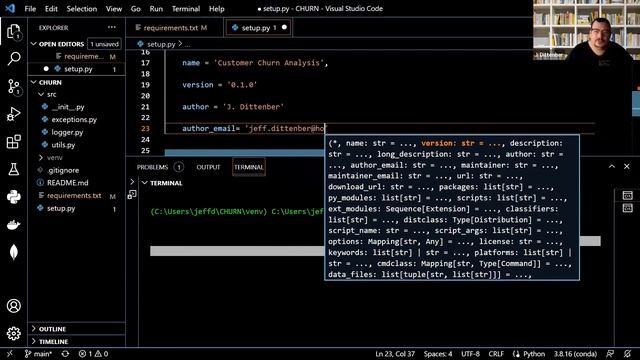Click Ln 23, Col 37 status item

pyautogui.click(x=395, y=354)
